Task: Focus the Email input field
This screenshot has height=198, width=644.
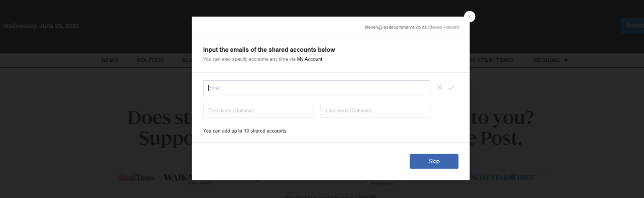Action: point(317,88)
